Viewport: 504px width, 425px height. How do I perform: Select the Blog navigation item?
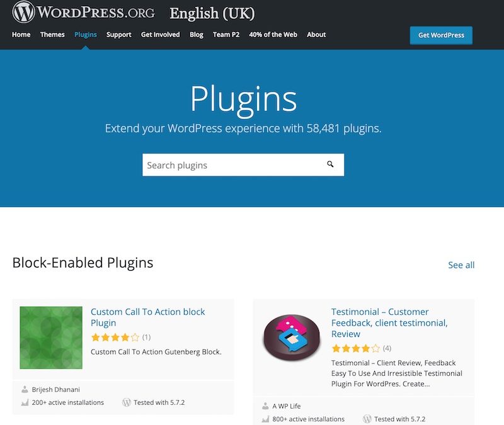pyautogui.click(x=197, y=35)
